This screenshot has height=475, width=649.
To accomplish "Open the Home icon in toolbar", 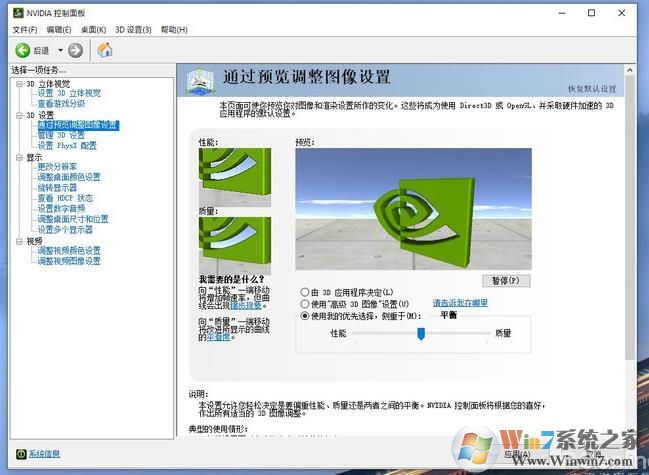I will click(x=105, y=50).
